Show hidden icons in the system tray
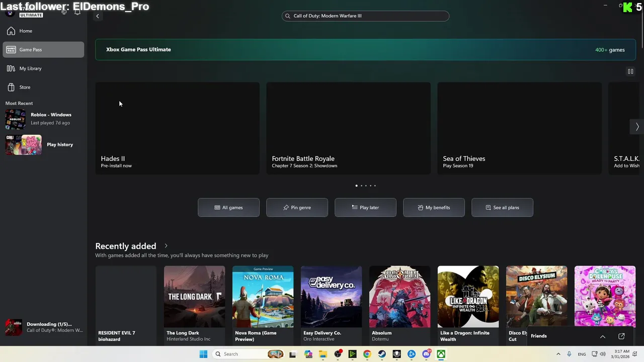 tap(558, 354)
